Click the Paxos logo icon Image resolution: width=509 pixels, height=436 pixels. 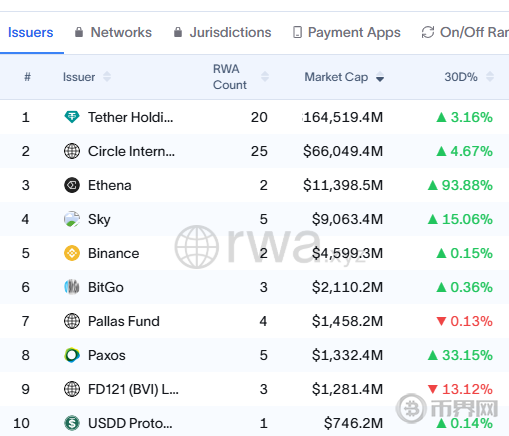click(x=72, y=355)
